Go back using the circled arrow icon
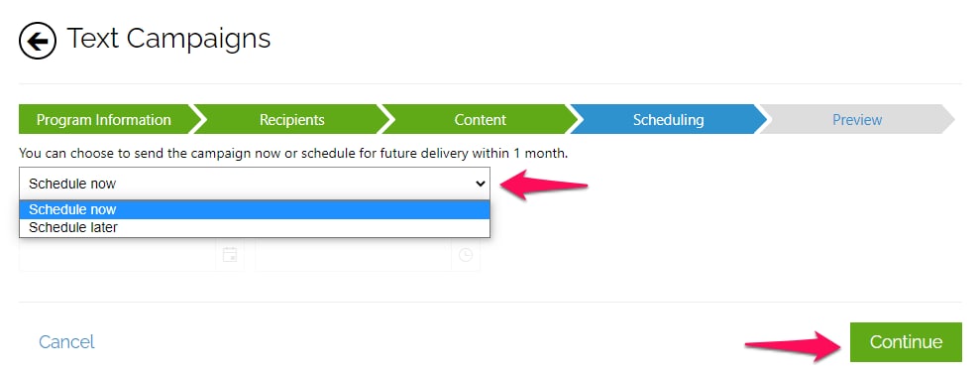This screenshot has width=980, height=374. pos(38,42)
